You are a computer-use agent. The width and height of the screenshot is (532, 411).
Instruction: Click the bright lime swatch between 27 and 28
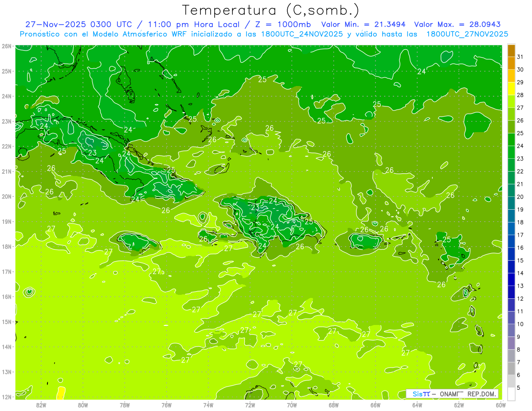(x=511, y=102)
